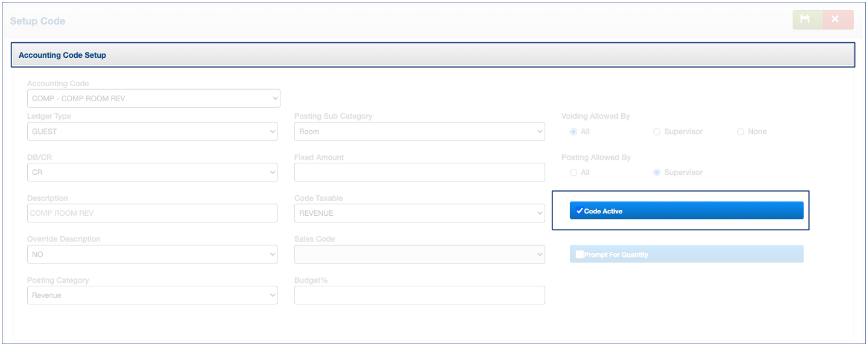This screenshot has height=346, width=868.
Task: Select Voiding Allowed By None radio
Action: click(x=741, y=131)
